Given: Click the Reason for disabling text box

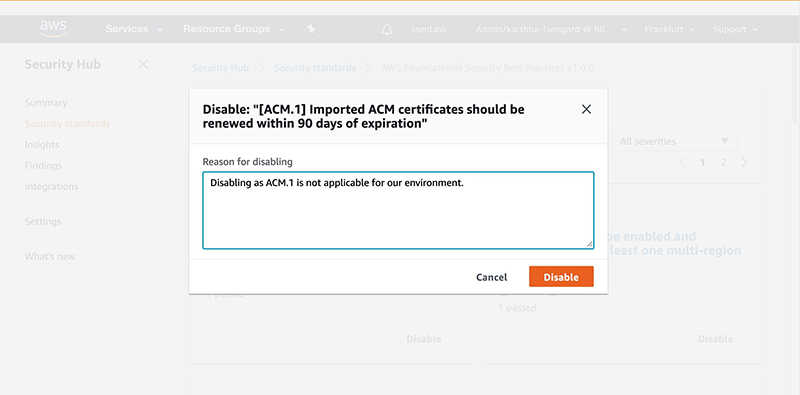Looking at the screenshot, I should pyautogui.click(x=398, y=210).
